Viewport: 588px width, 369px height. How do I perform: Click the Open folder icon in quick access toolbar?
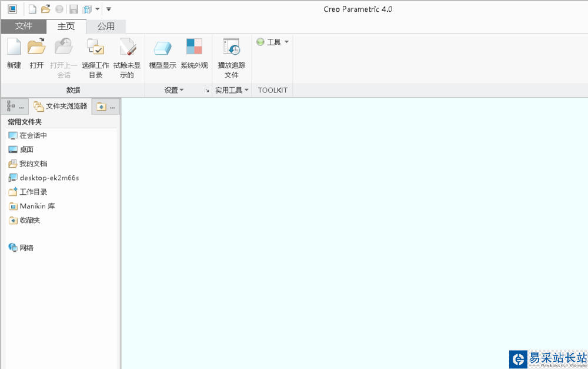coord(46,9)
